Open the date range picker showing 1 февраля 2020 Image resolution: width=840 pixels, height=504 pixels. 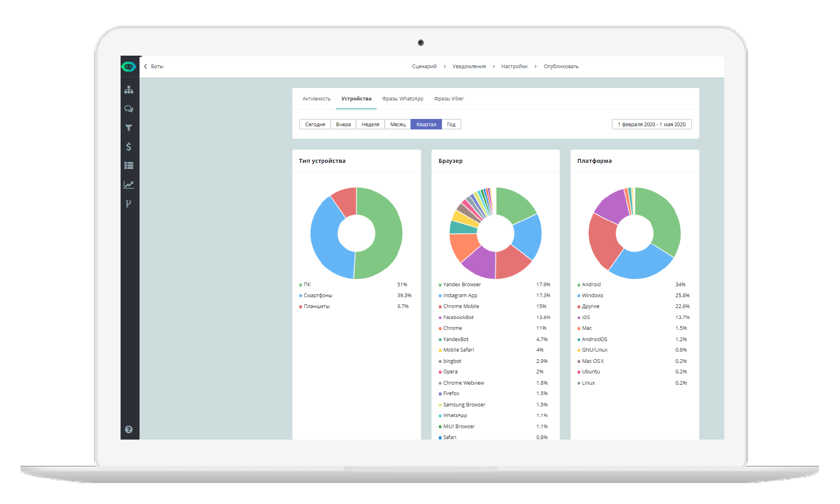[x=651, y=124]
